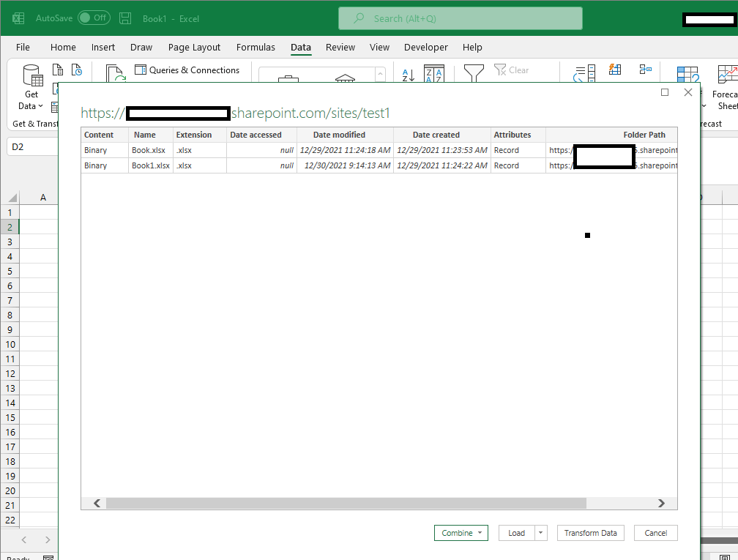
Task: Switch to the Home tab
Action: point(63,47)
